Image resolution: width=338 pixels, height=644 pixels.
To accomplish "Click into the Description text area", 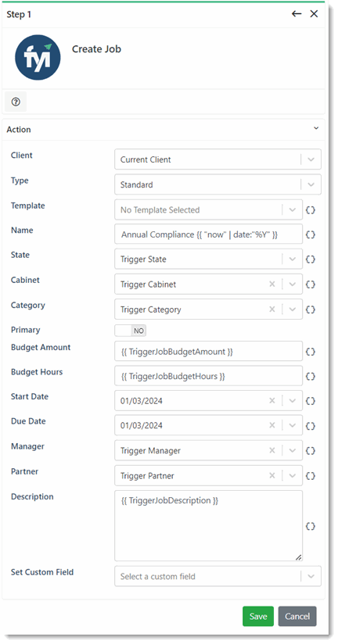I will click(x=208, y=526).
